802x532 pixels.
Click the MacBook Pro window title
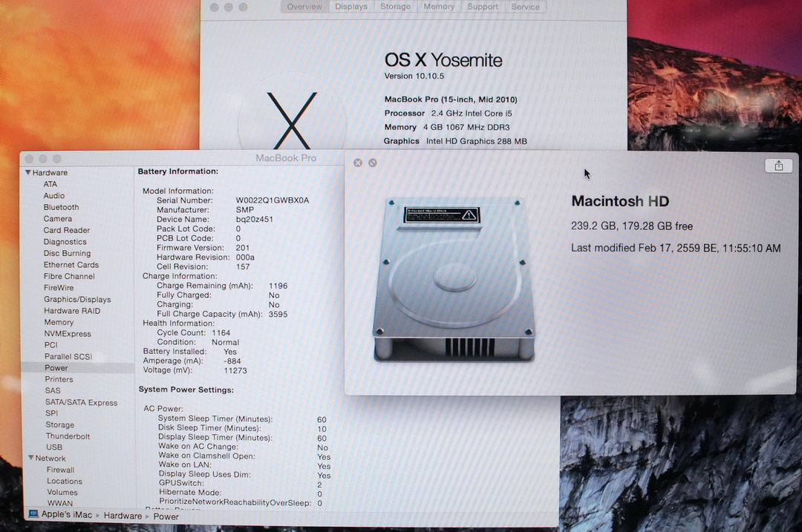(286, 158)
